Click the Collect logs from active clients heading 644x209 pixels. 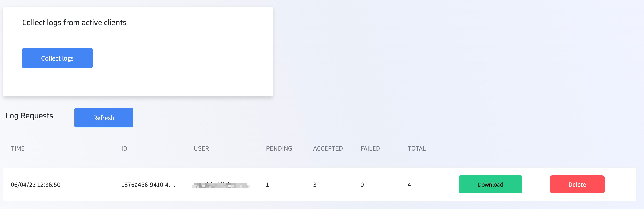point(74,22)
